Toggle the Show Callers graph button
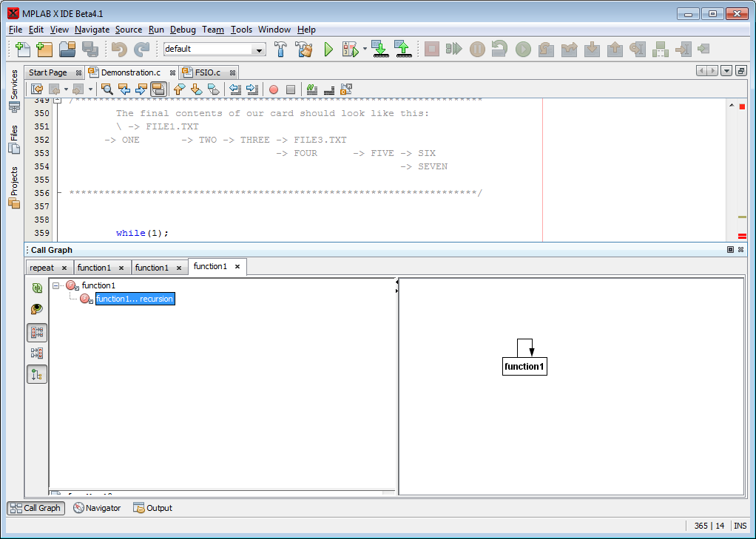This screenshot has width=756, height=539. coord(37,353)
